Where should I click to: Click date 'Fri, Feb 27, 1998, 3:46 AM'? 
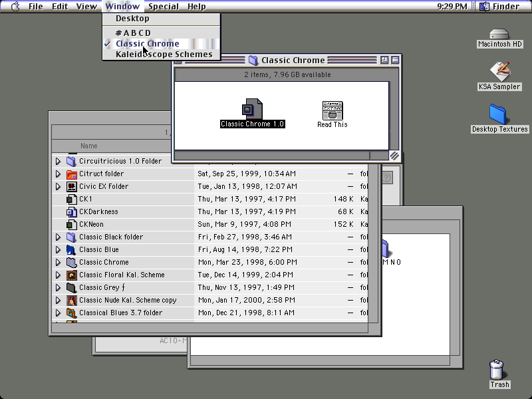coord(245,237)
